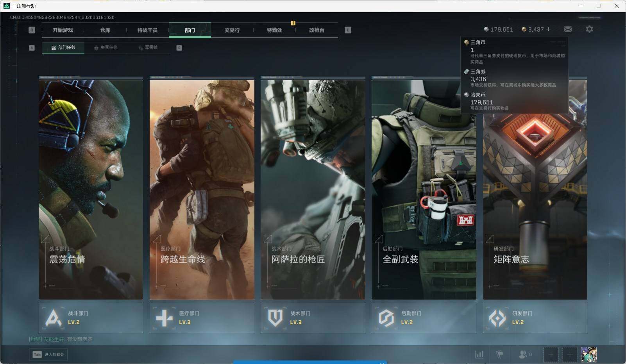Viewport: 626px width, 364px height.
Task: Click the A key hint icon
Action: click(32, 48)
